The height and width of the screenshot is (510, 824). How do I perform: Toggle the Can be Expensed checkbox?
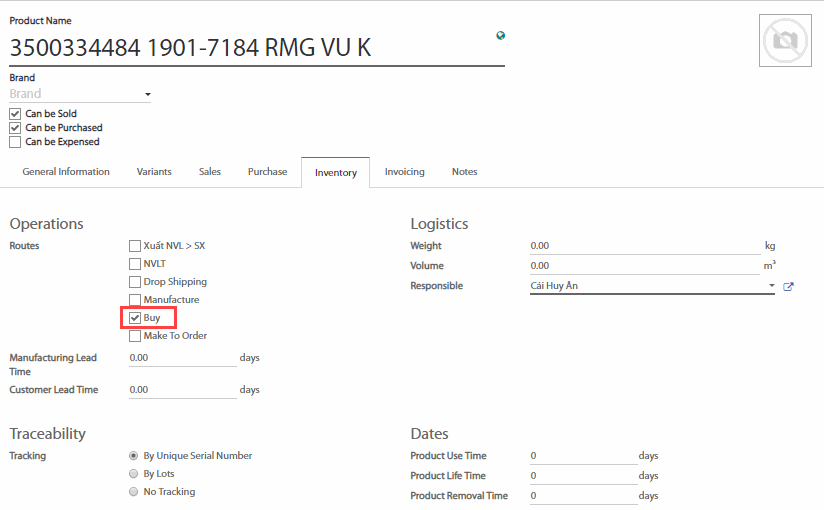15,142
